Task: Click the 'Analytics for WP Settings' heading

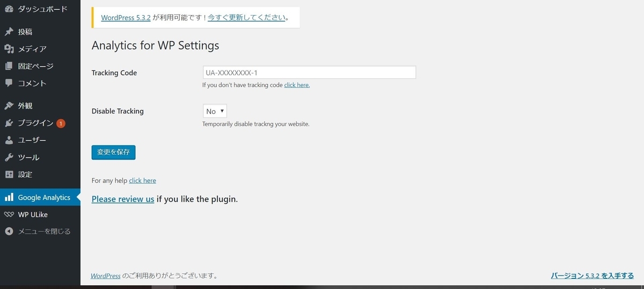Action: click(x=156, y=45)
